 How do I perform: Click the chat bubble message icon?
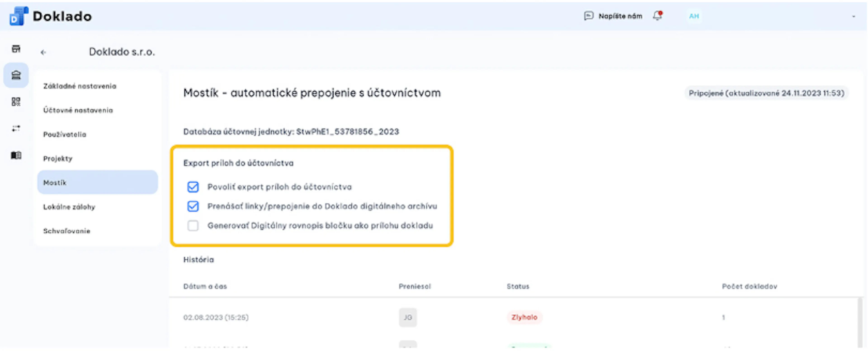588,16
